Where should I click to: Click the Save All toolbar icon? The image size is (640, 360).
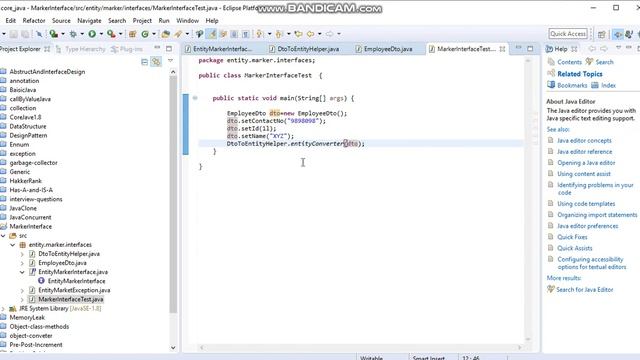coord(25,34)
